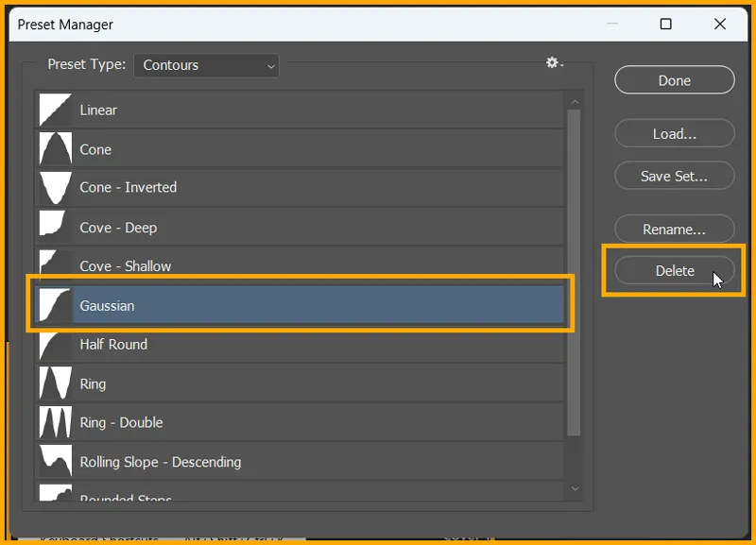This screenshot has width=756, height=545.
Task: Open the Preset Type dropdown
Action: point(206,65)
